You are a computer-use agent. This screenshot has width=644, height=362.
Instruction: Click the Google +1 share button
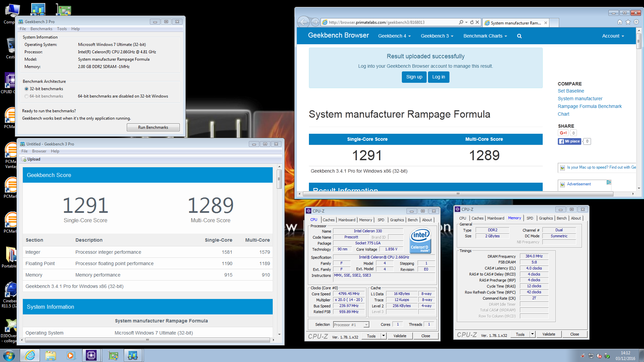(563, 133)
